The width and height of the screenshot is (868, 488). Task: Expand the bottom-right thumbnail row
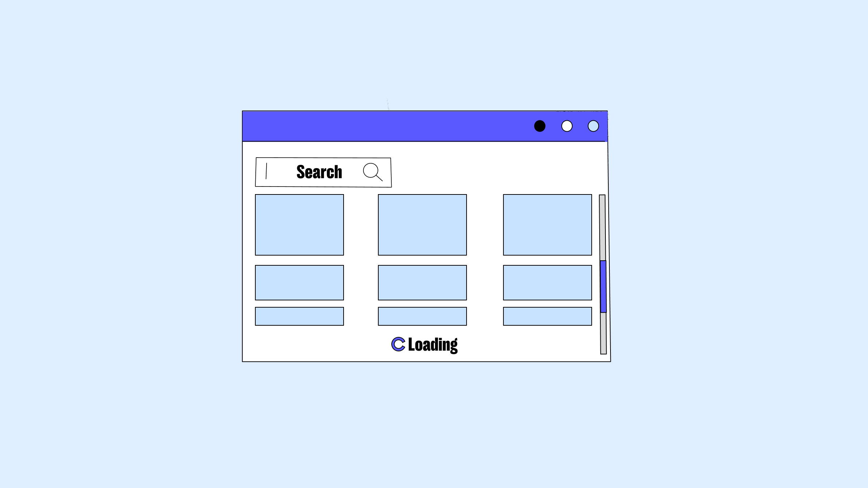click(547, 316)
